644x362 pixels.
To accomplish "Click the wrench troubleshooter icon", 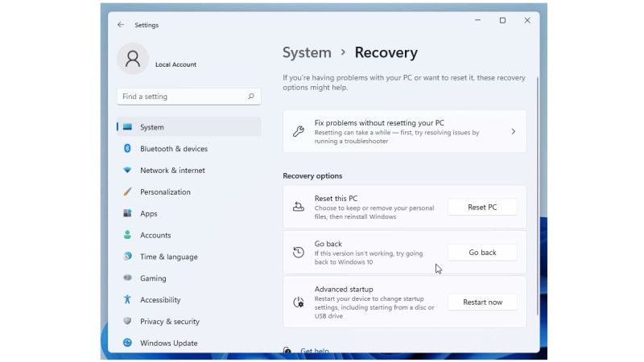I will click(299, 131).
